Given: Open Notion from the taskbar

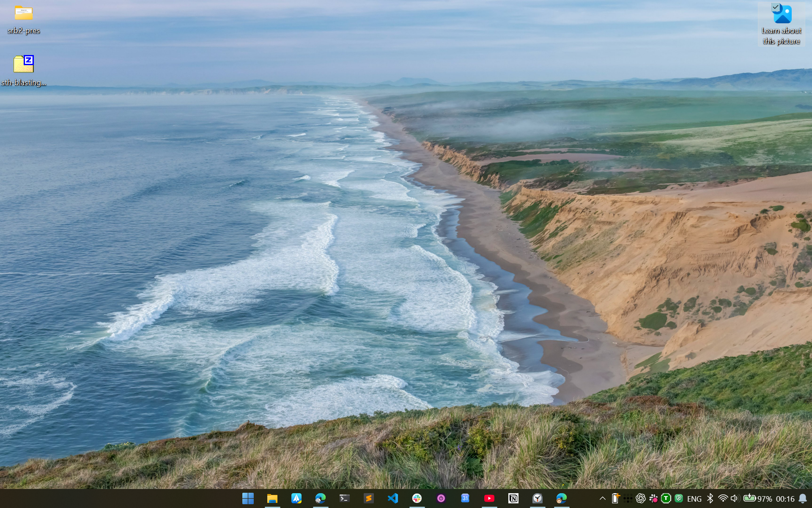Looking at the screenshot, I should pyautogui.click(x=513, y=498).
